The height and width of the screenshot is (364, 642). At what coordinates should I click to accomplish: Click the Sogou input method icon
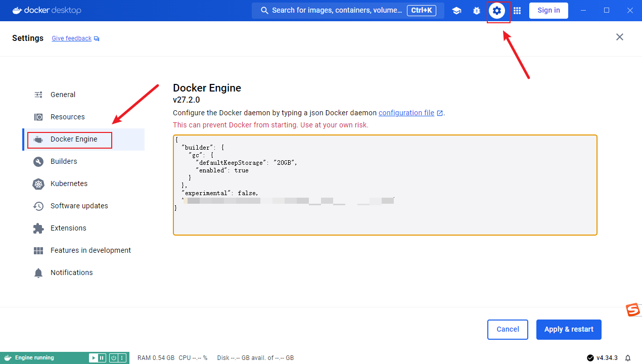pyautogui.click(x=633, y=310)
